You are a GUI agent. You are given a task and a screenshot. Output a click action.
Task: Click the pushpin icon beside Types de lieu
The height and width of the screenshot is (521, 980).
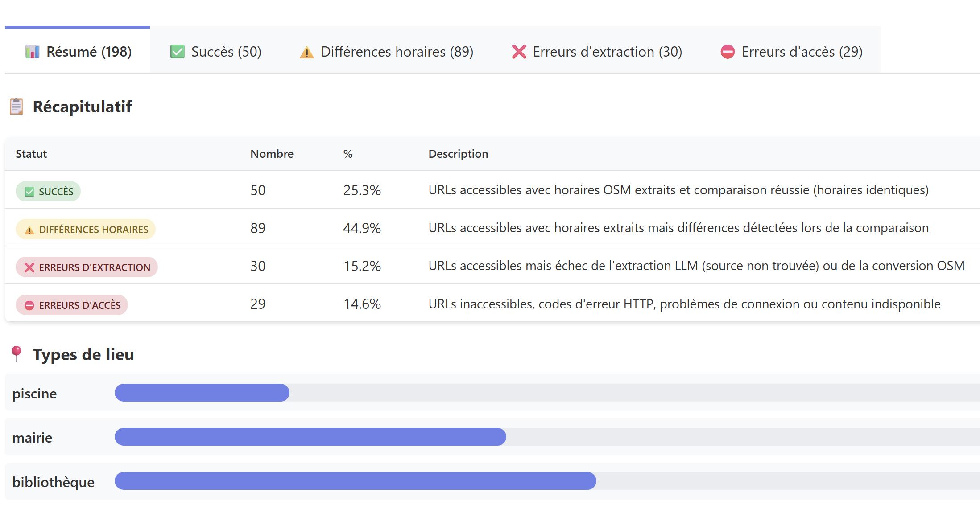click(17, 354)
